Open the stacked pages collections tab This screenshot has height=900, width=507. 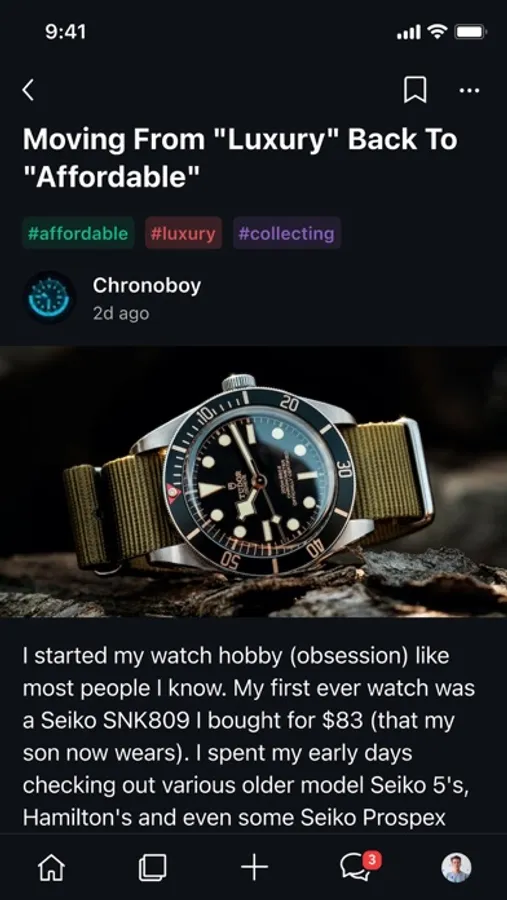pos(152,867)
